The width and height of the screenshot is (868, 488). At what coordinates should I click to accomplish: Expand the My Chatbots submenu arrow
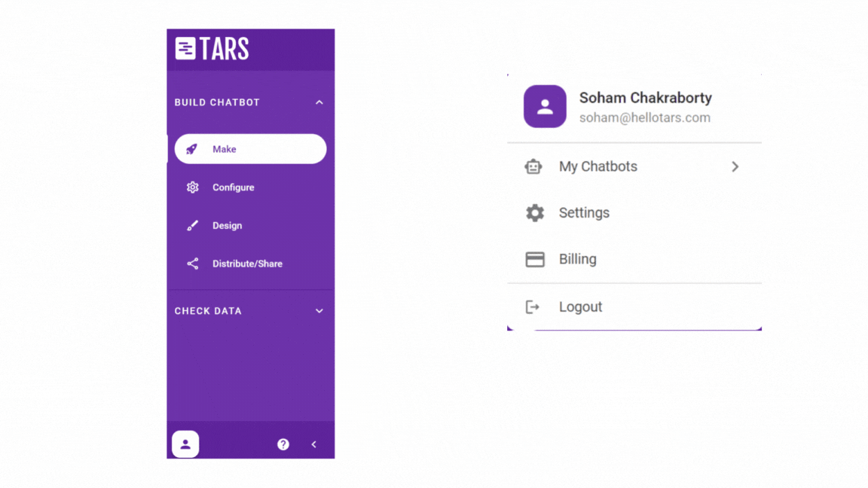tap(735, 166)
